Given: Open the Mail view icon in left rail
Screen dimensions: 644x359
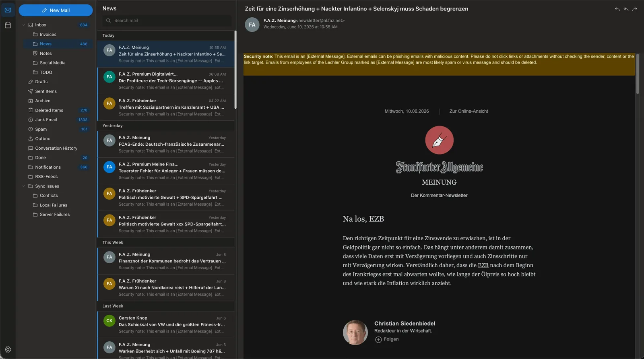Looking at the screenshot, I should (x=8, y=10).
